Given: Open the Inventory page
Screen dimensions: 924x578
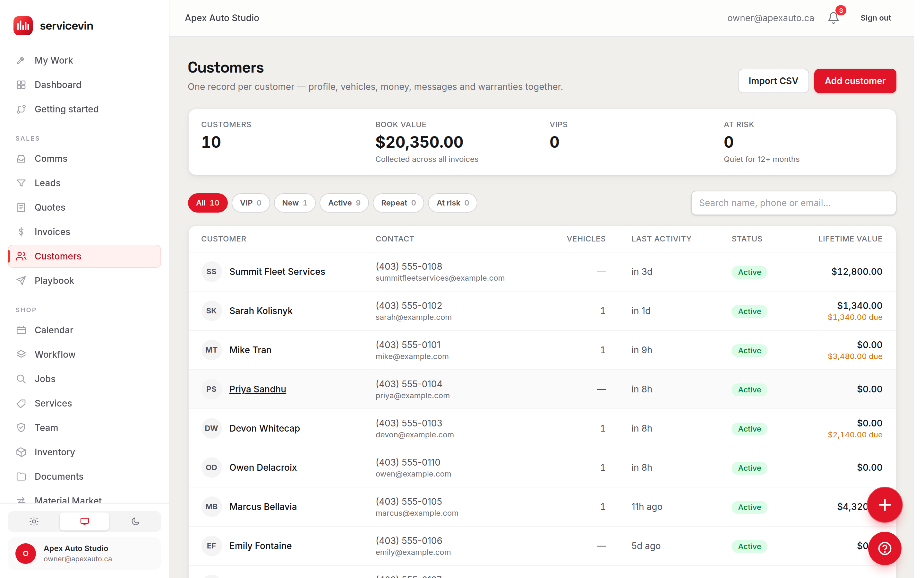Looking at the screenshot, I should tap(84, 452).
